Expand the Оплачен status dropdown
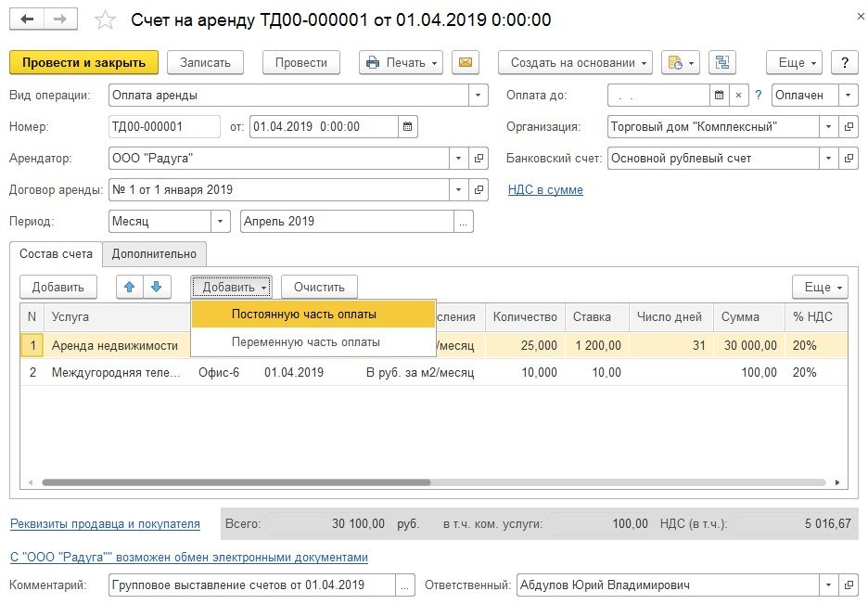The image size is (868, 604). pos(849,95)
